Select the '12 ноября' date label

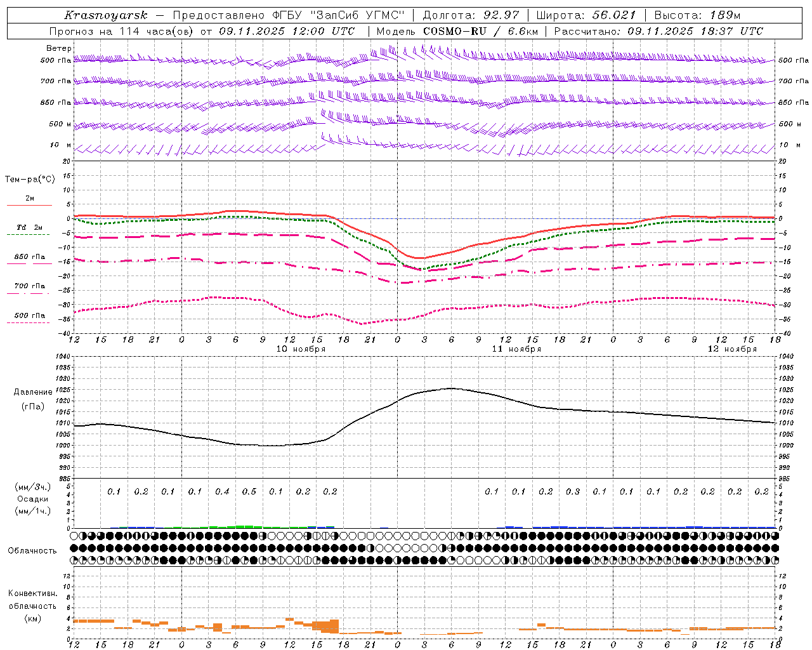click(x=733, y=349)
